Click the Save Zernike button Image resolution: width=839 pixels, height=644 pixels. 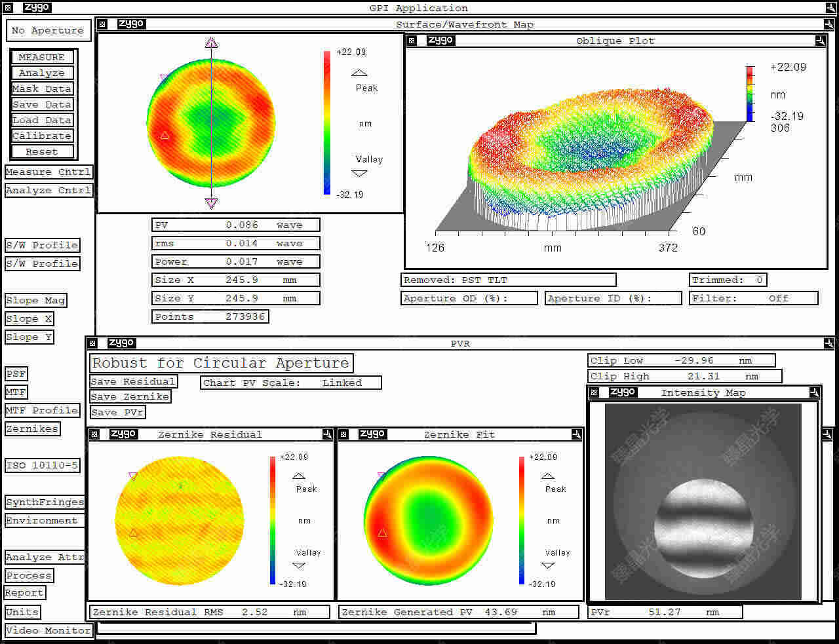[130, 397]
